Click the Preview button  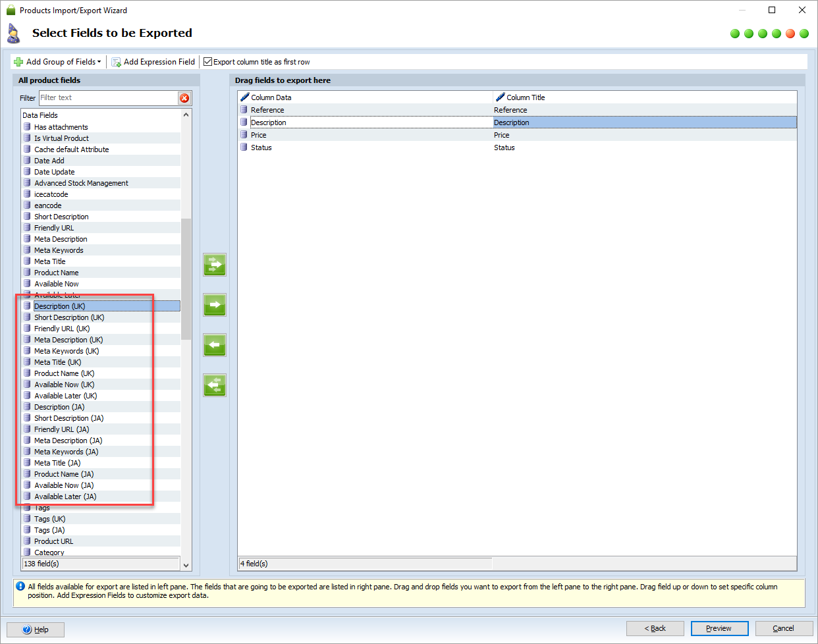coord(720,628)
